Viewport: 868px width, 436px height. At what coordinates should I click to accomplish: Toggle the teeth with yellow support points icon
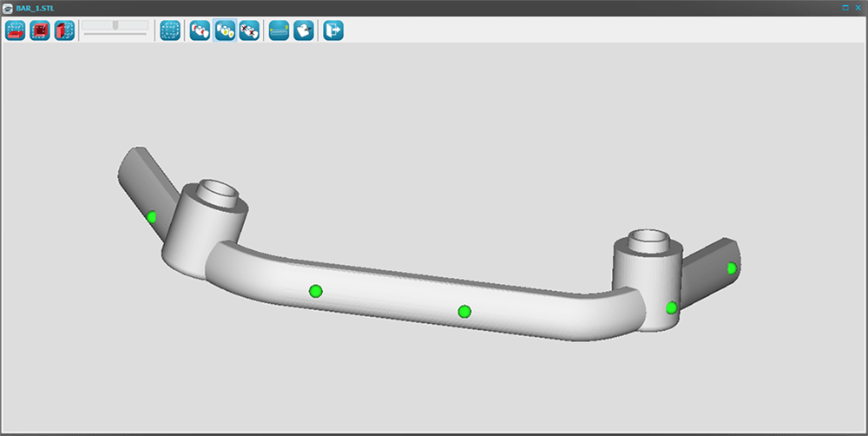(x=225, y=30)
